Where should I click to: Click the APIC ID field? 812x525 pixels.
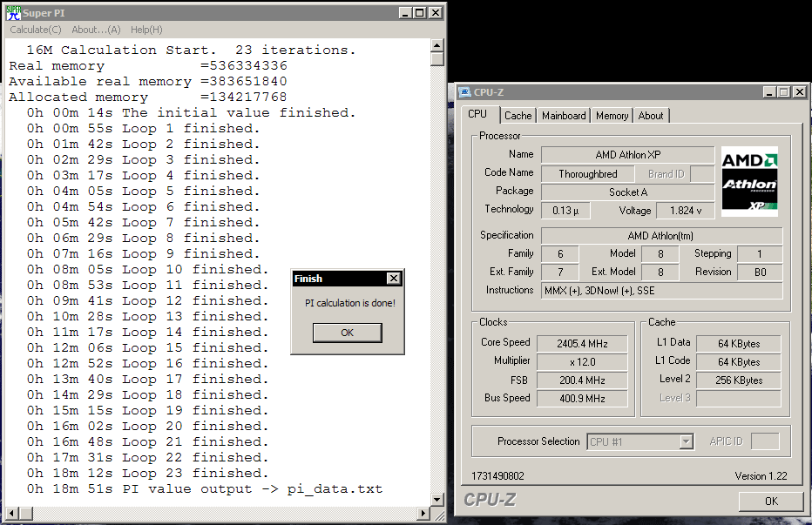[x=765, y=441]
